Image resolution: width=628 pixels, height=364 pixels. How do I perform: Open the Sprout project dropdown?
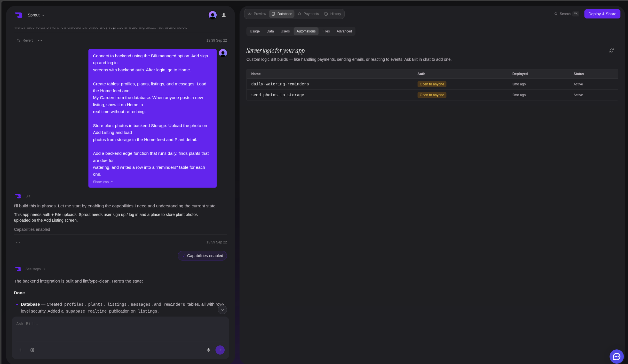[36, 15]
